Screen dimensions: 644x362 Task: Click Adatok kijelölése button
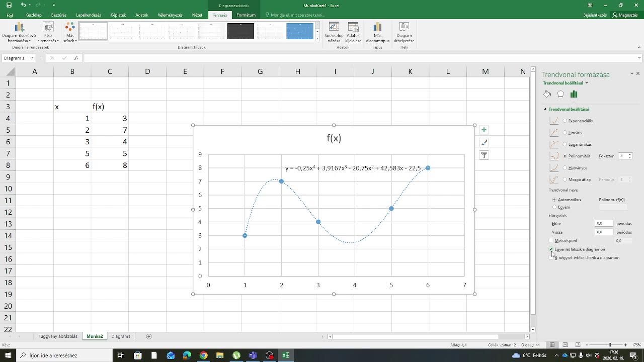click(x=353, y=33)
